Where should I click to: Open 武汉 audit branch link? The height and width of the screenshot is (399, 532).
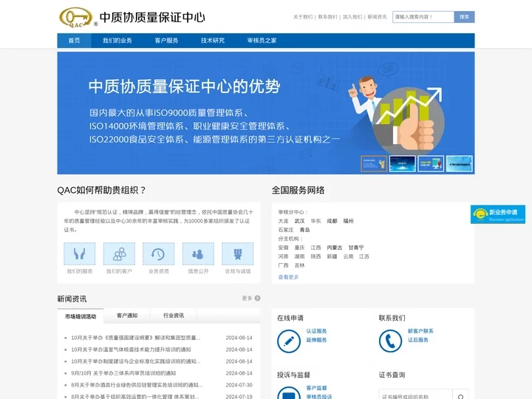click(299, 221)
